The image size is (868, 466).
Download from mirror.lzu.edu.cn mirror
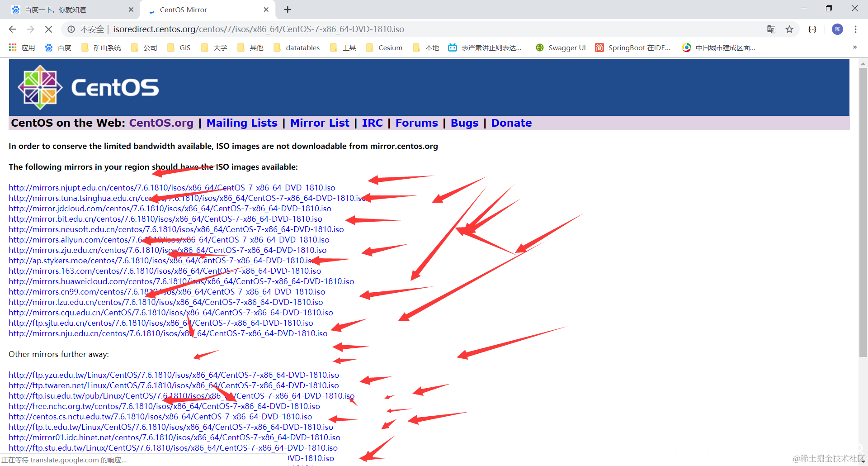click(166, 302)
